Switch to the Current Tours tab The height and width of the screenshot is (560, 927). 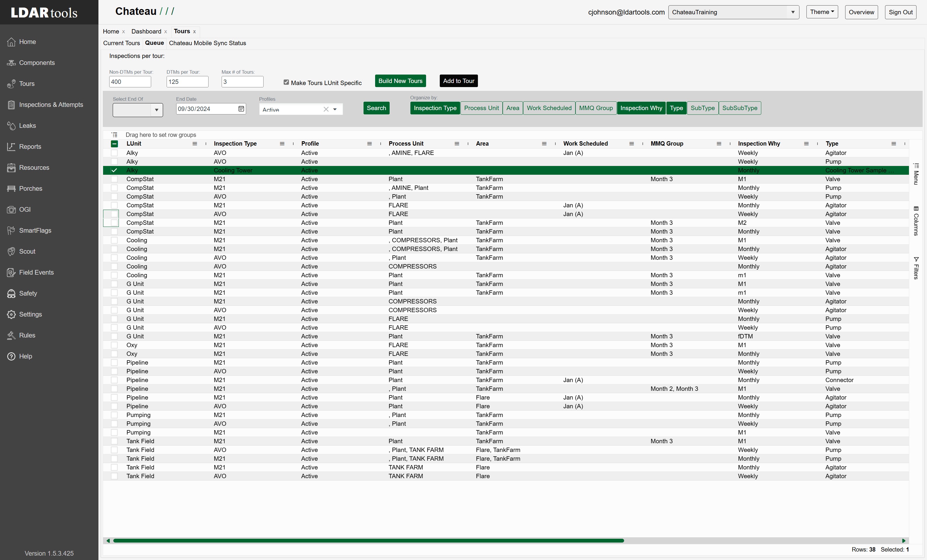tap(121, 43)
